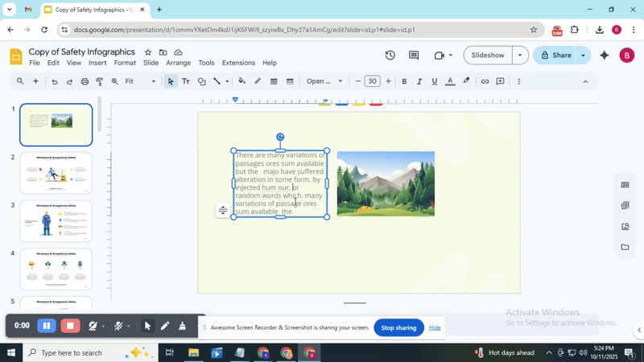Viewport: 644px width, 362px height.
Task: Open the Arrange menu
Action: [x=178, y=63]
